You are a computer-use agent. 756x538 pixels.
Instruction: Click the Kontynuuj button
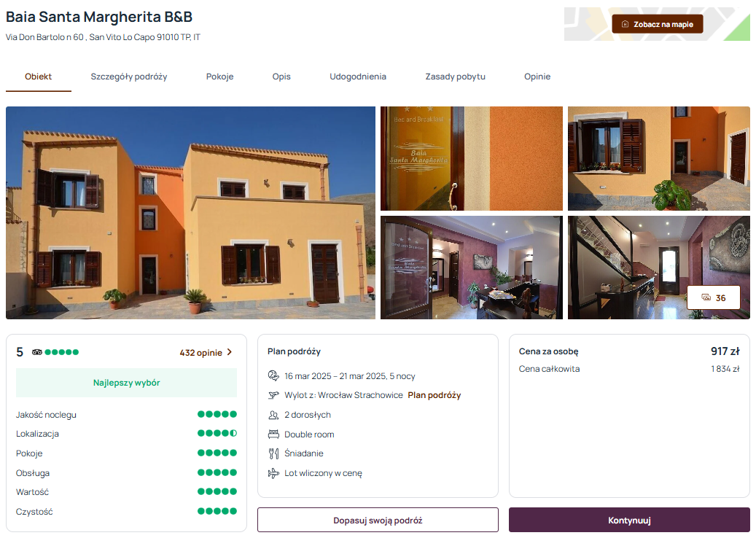(629, 520)
